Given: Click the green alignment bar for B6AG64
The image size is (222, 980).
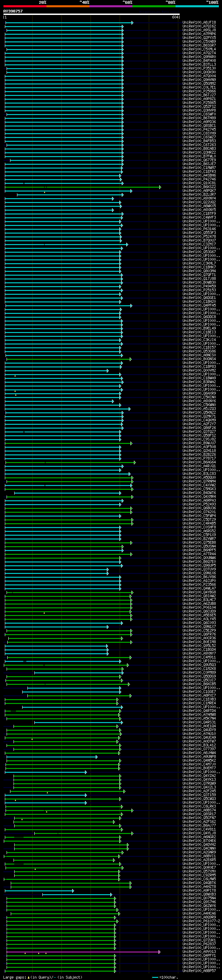Looking at the screenshot, I should (70, 463).
